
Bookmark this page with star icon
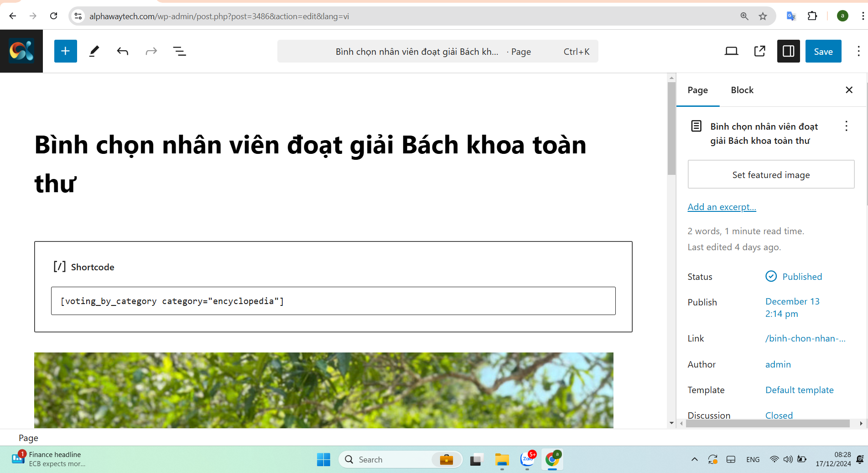(763, 16)
